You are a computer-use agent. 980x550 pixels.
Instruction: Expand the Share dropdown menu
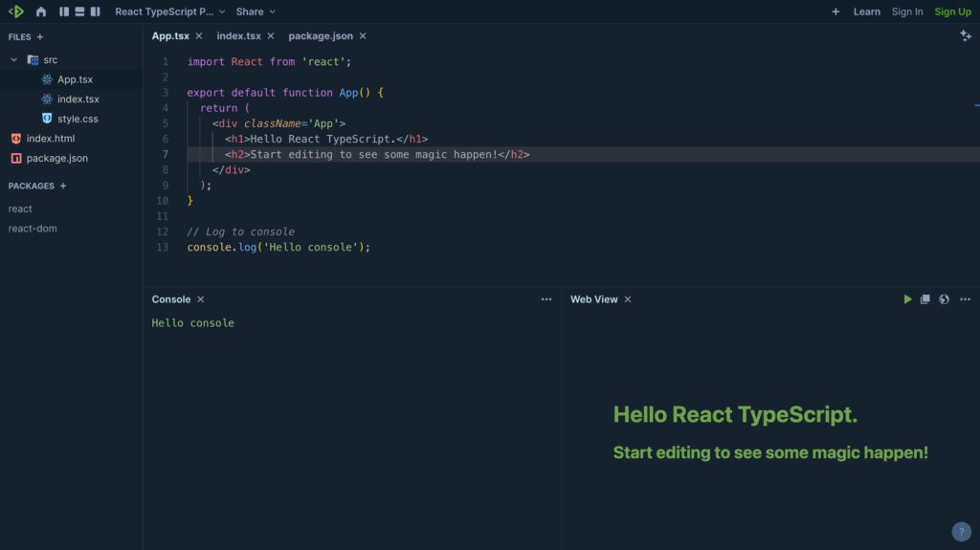coord(256,11)
